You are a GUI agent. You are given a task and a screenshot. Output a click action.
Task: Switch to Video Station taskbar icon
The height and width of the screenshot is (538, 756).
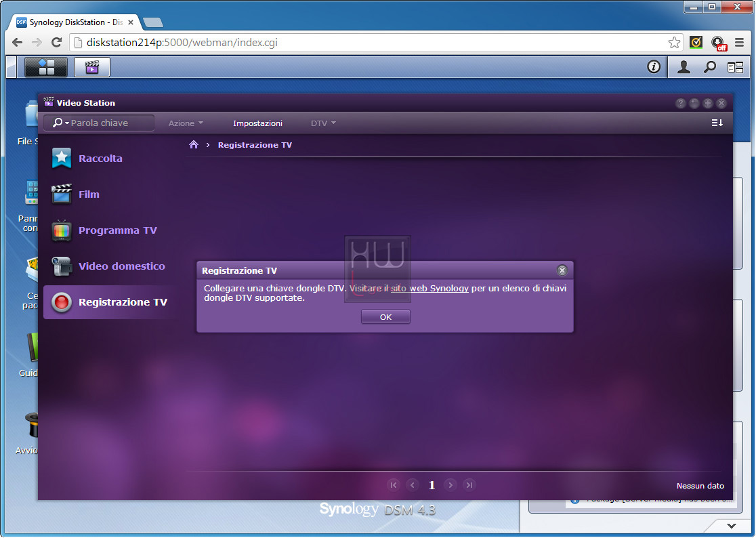92,67
